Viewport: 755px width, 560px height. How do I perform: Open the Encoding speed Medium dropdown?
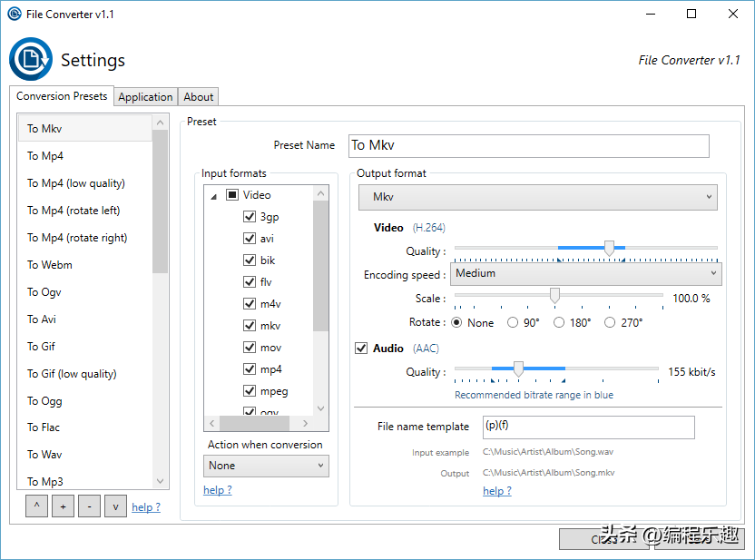(586, 273)
